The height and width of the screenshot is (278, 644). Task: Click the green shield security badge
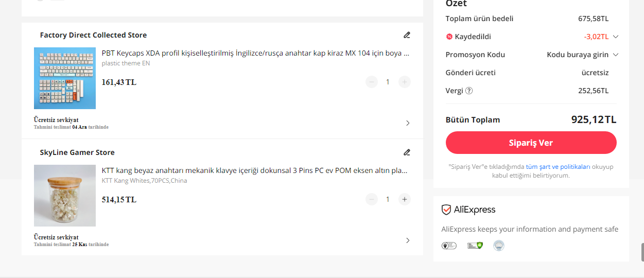coord(475,246)
